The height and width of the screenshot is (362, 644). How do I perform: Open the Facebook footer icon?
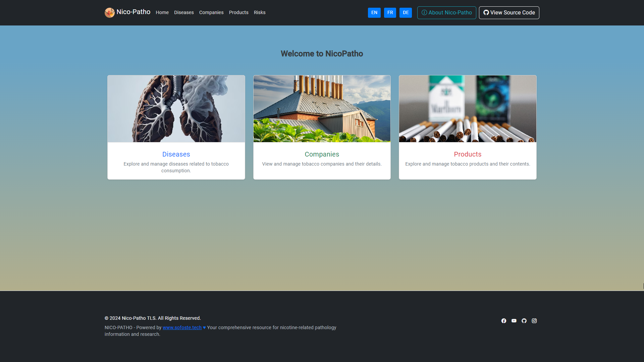(x=504, y=321)
